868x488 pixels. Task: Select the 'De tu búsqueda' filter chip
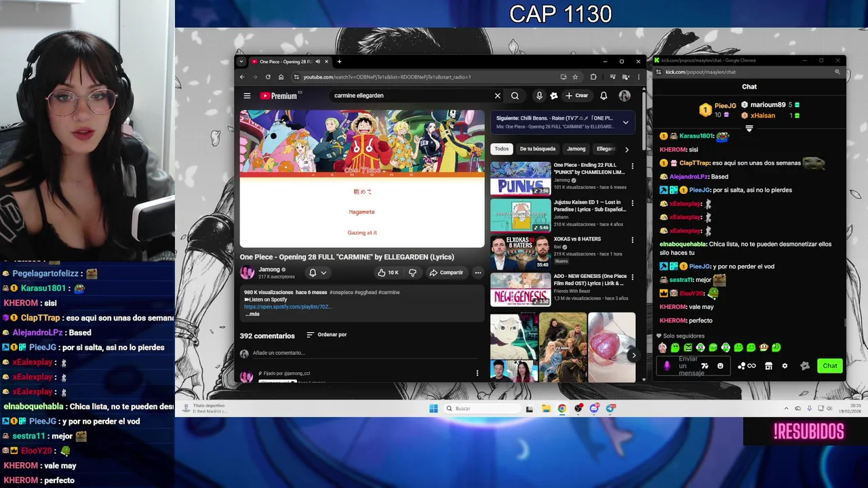(538, 148)
